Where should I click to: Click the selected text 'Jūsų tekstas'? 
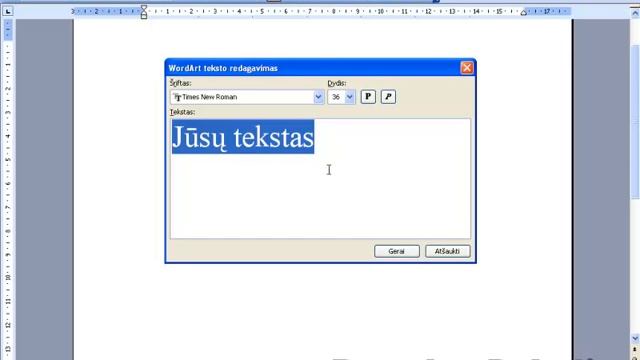[x=243, y=137]
